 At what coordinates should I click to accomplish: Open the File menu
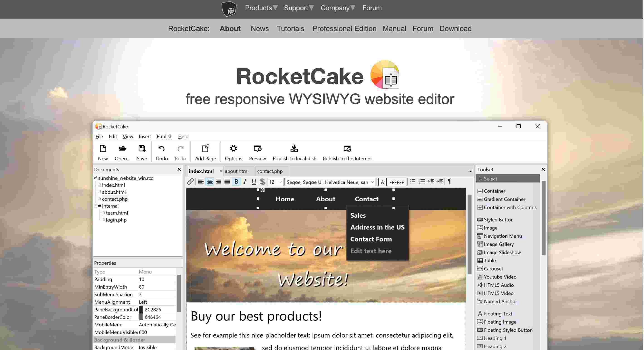click(x=99, y=136)
